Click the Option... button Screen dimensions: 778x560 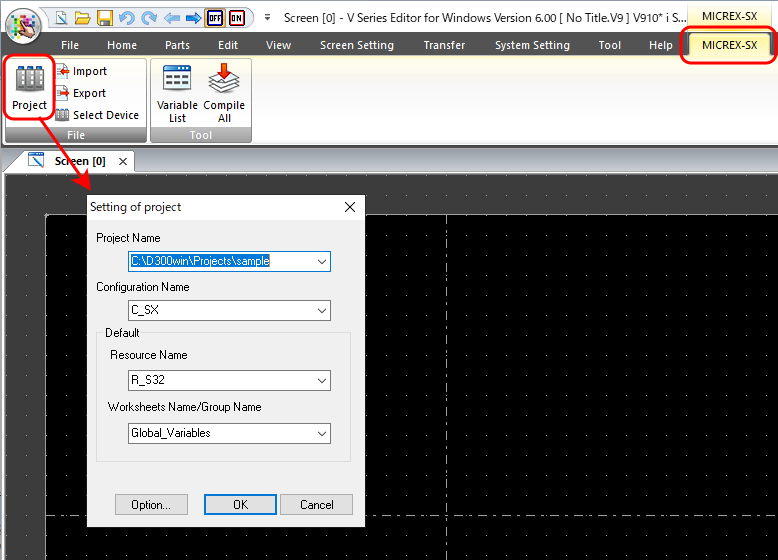(151, 505)
